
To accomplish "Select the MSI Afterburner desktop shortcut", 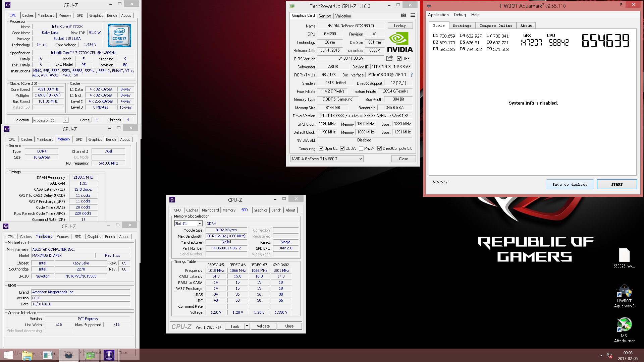I will [624, 330].
